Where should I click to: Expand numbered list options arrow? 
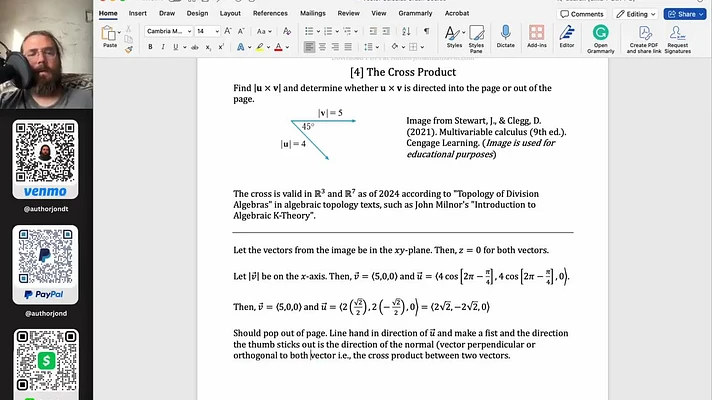(x=337, y=31)
